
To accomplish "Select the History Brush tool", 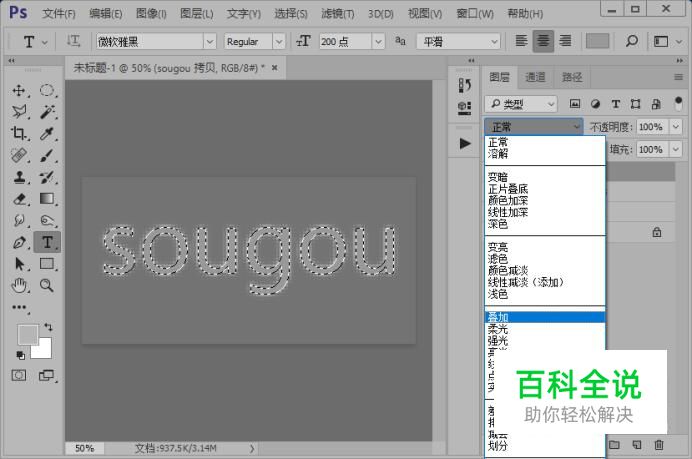I will point(47,177).
